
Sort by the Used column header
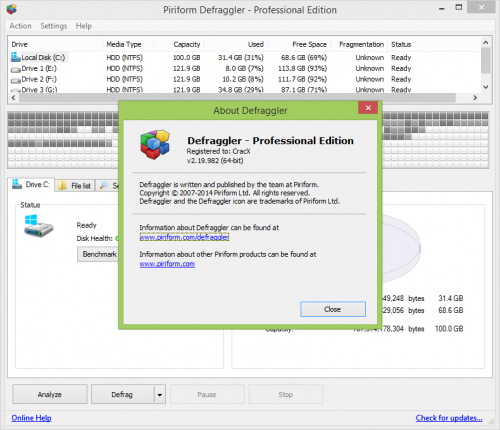click(x=236, y=44)
